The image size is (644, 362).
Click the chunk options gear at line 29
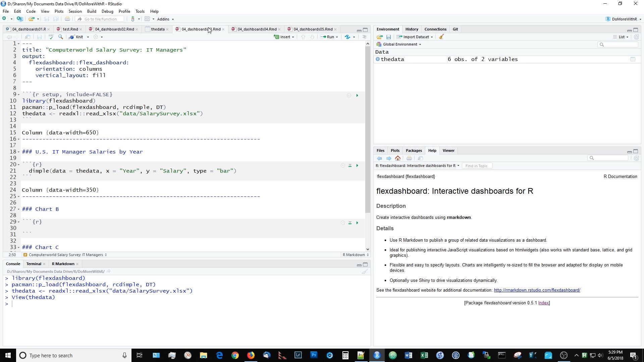pyautogui.click(x=343, y=223)
